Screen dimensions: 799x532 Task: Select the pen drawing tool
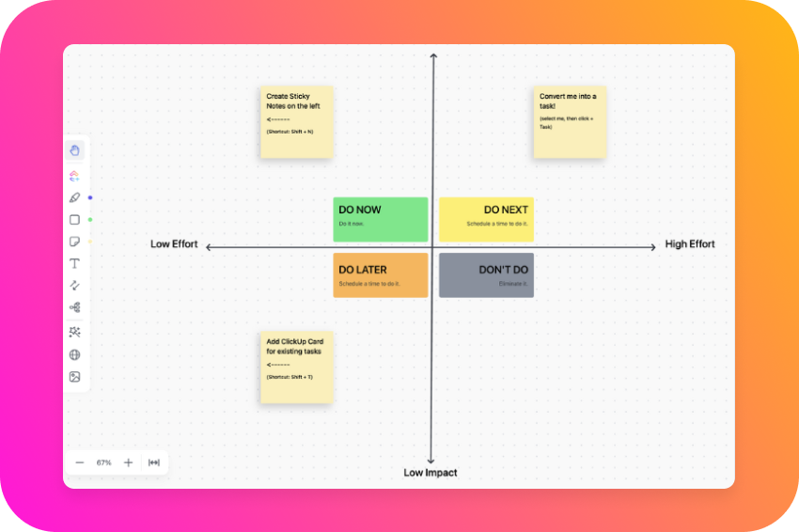(x=74, y=197)
